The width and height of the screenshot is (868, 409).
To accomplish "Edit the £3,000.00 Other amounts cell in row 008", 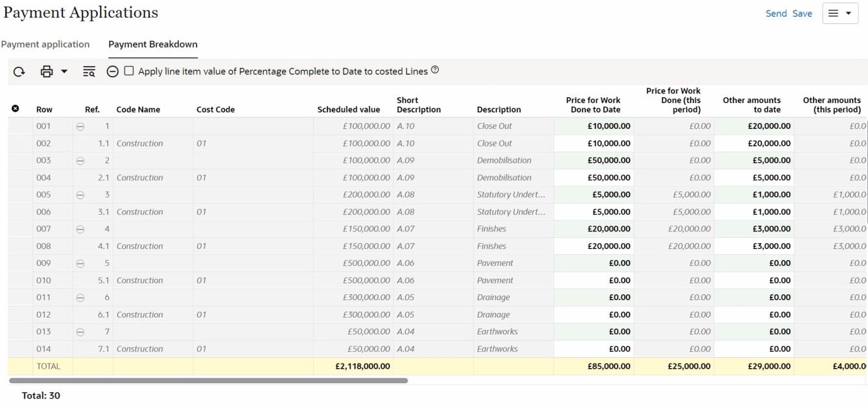I will [x=754, y=246].
